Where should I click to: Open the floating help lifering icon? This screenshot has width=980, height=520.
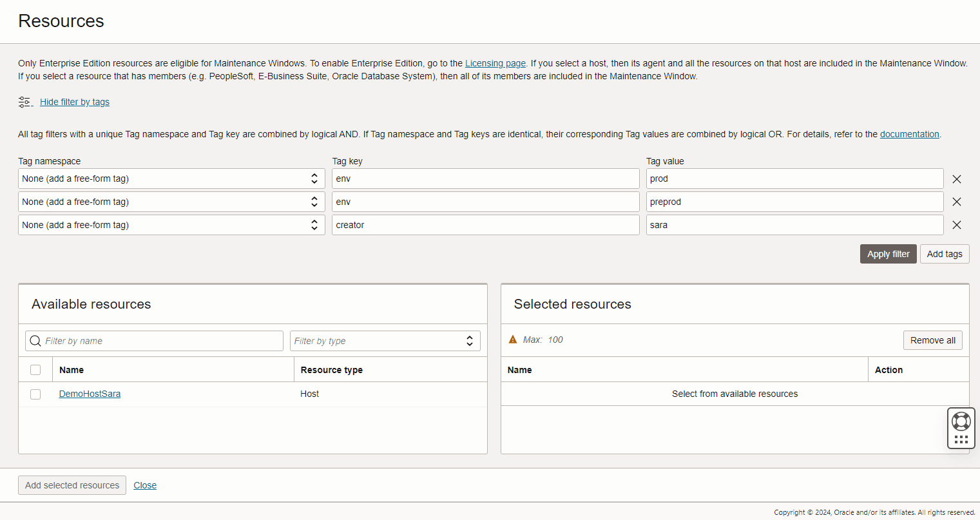tap(961, 420)
